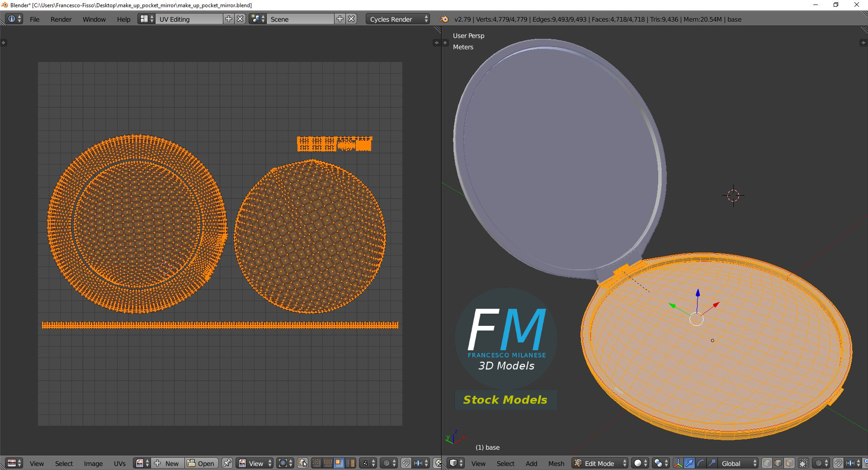Open the Global transform orientation dropdown
This screenshot has height=470, width=868.
tap(738, 463)
